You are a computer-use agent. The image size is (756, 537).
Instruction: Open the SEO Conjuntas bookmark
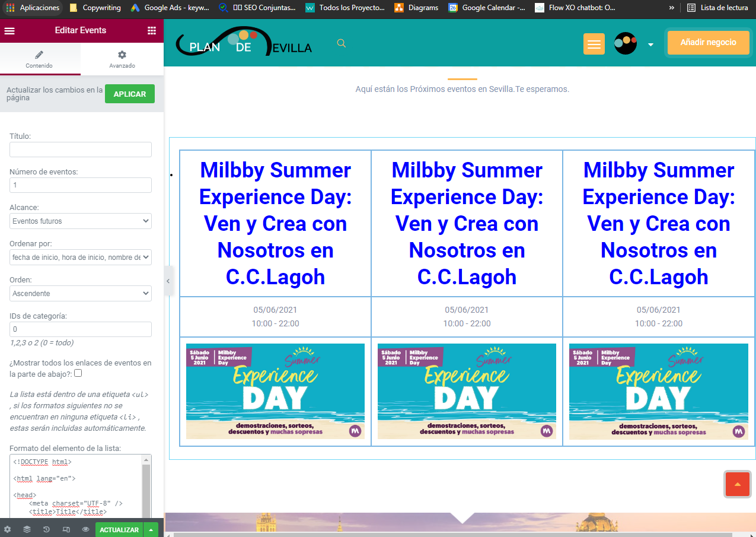(257, 8)
